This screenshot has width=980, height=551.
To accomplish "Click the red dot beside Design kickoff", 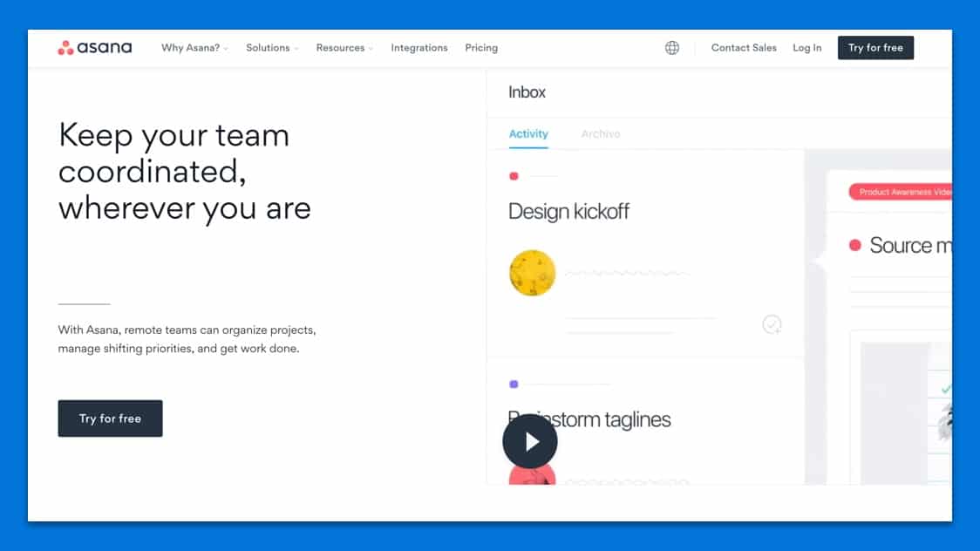I will pos(514,176).
